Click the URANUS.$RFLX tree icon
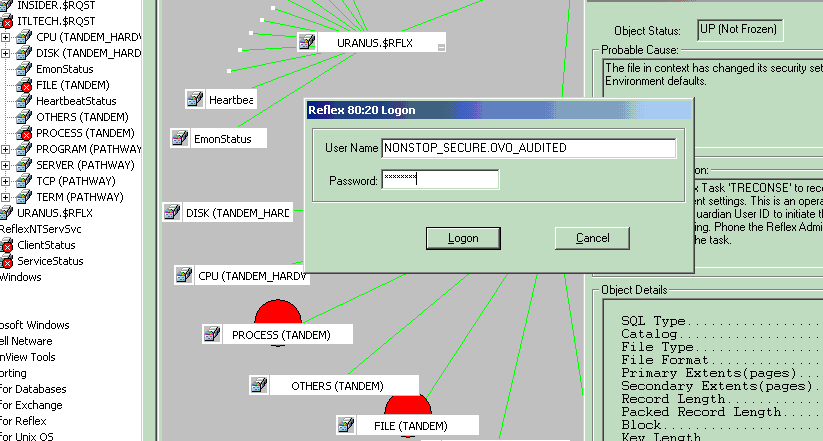Image resolution: width=823 pixels, height=441 pixels. pyautogui.click(x=5, y=213)
